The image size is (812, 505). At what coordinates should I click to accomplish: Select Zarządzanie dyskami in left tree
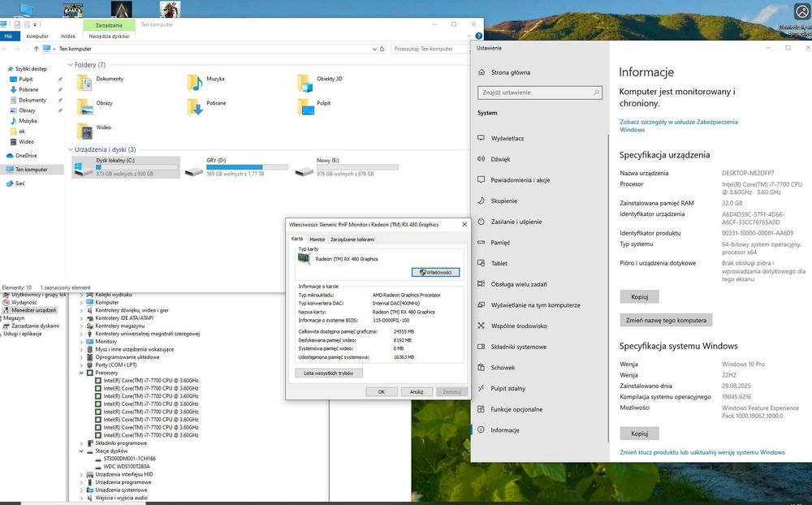pyautogui.click(x=31, y=326)
